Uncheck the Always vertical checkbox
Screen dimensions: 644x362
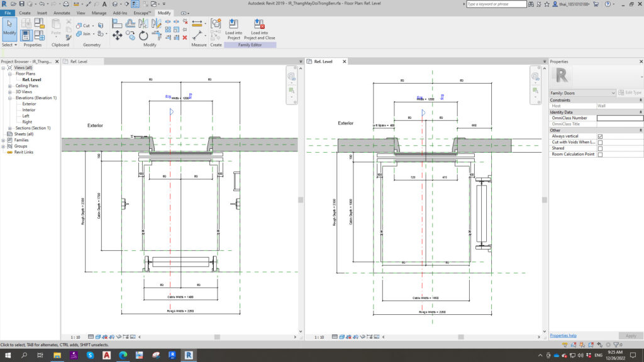[600, 136]
